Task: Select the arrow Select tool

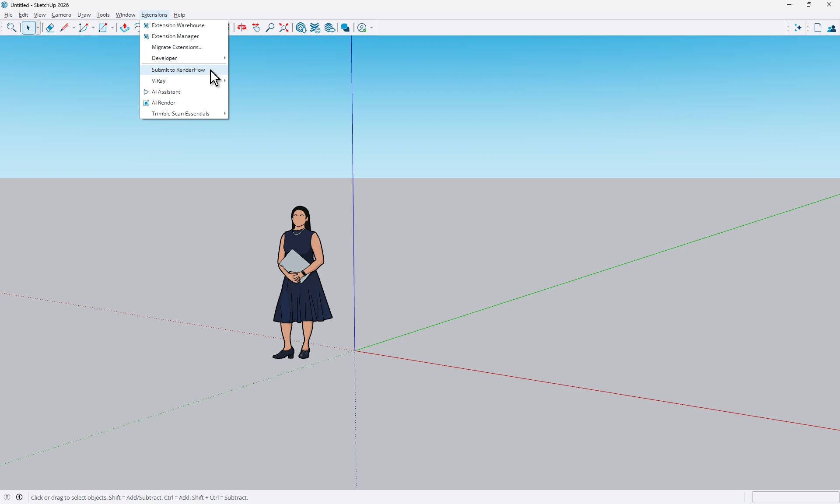Action: coord(28,28)
